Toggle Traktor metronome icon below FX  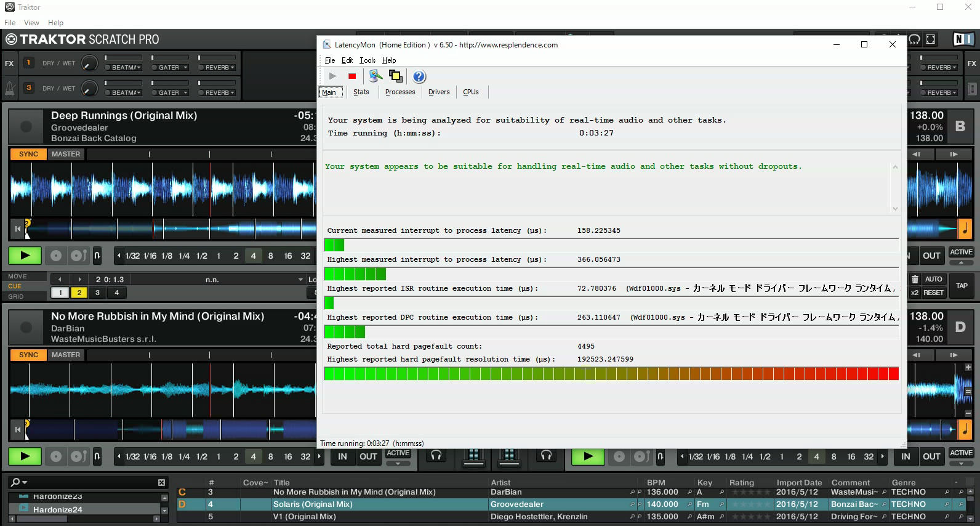tap(10, 88)
